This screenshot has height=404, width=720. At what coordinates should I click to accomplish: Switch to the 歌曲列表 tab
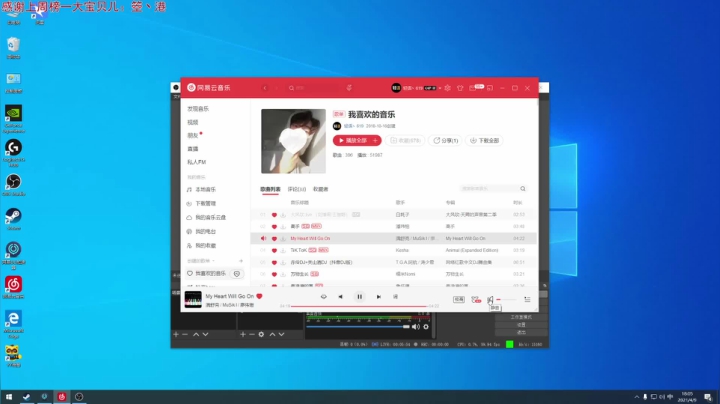[x=270, y=189]
